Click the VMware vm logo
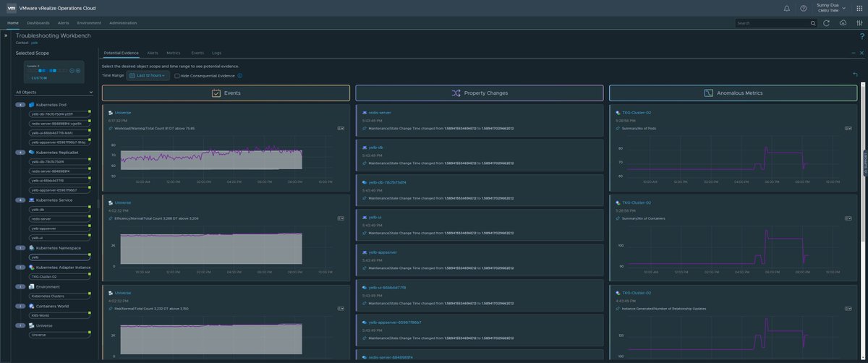 click(x=11, y=8)
